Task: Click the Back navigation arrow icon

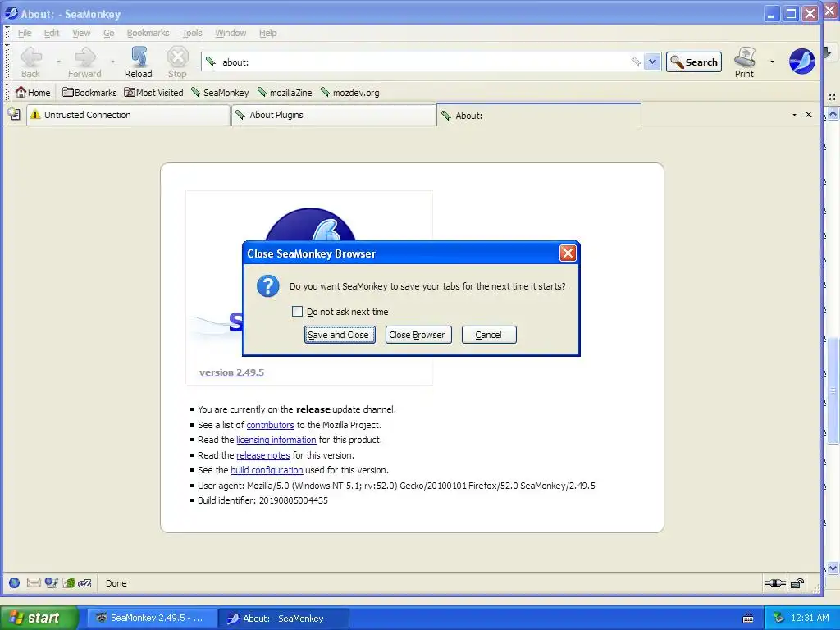Action: (32, 57)
